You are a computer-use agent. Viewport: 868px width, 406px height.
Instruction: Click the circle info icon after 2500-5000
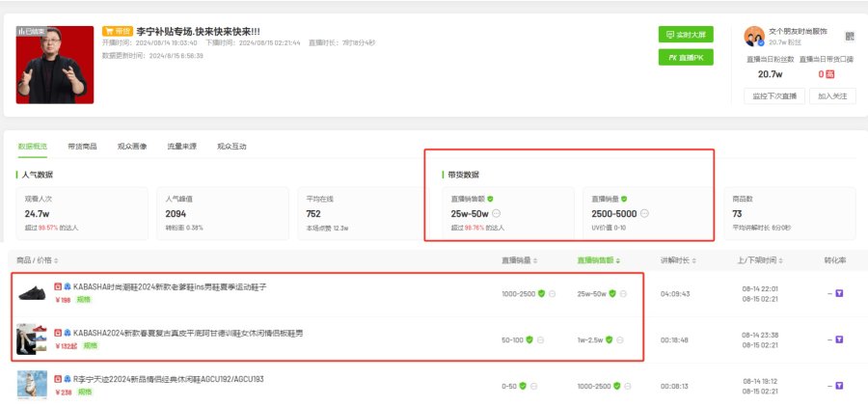(x=644, y=213)
